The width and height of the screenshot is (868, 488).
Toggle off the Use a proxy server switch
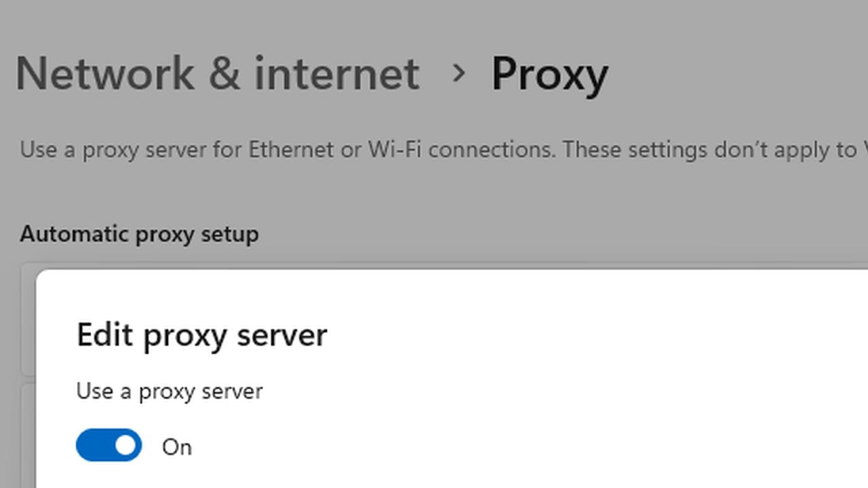click(x=108, y=445)
